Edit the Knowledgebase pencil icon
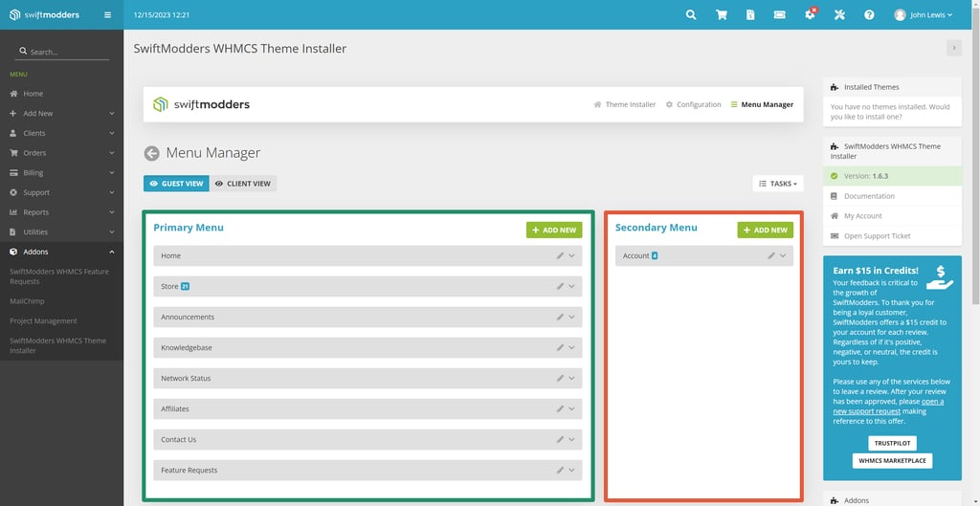 point(560,347)
